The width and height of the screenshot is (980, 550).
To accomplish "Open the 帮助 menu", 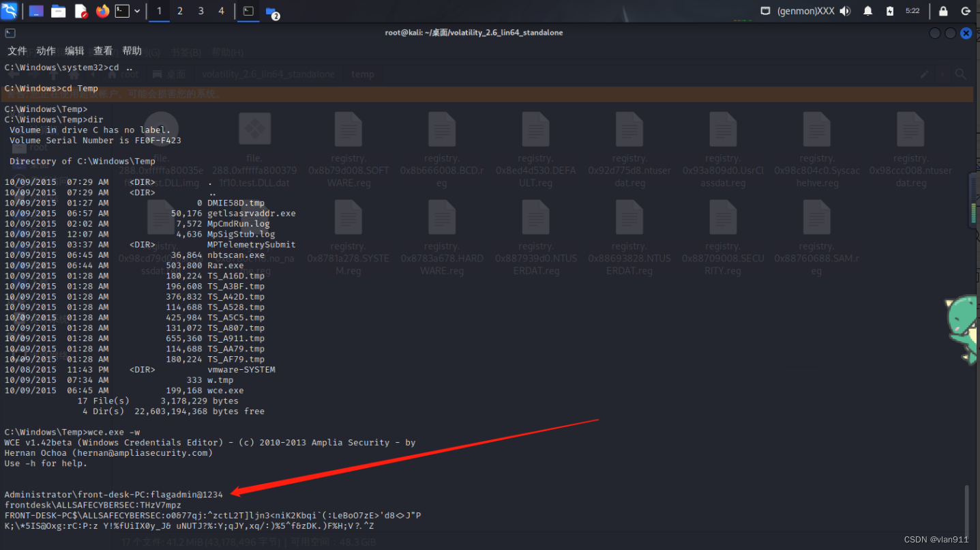I will [x=132, y=51].
